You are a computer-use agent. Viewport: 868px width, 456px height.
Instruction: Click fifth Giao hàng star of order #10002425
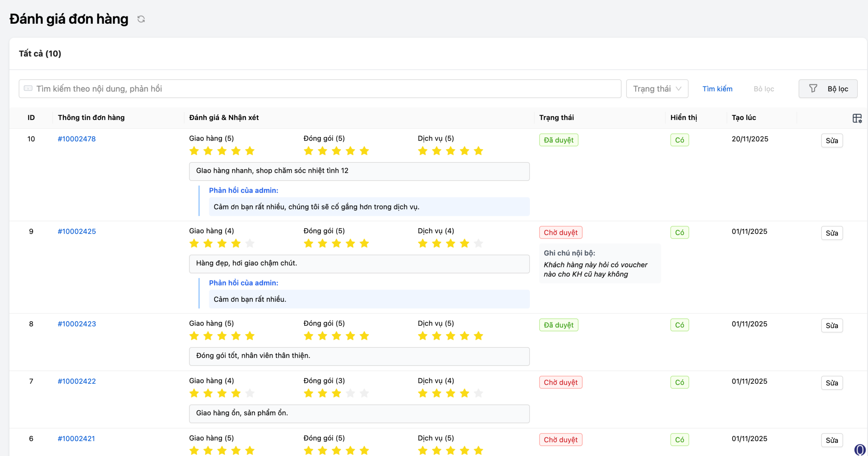(250, 243)
